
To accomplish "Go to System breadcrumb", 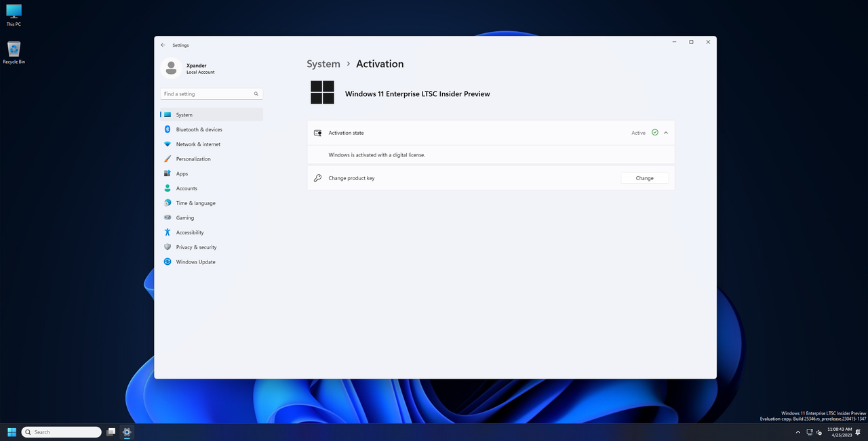I will [323, 64].
